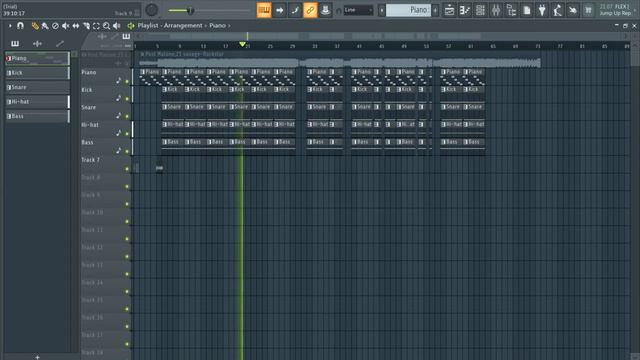Select the Playback speaker tool
The height and width of the screenshot is (360, 640).
[116, 26]
